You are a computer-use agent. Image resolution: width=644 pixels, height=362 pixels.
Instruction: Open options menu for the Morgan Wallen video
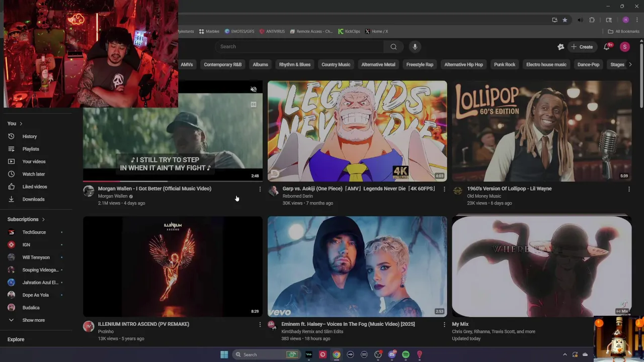[260, 189]
